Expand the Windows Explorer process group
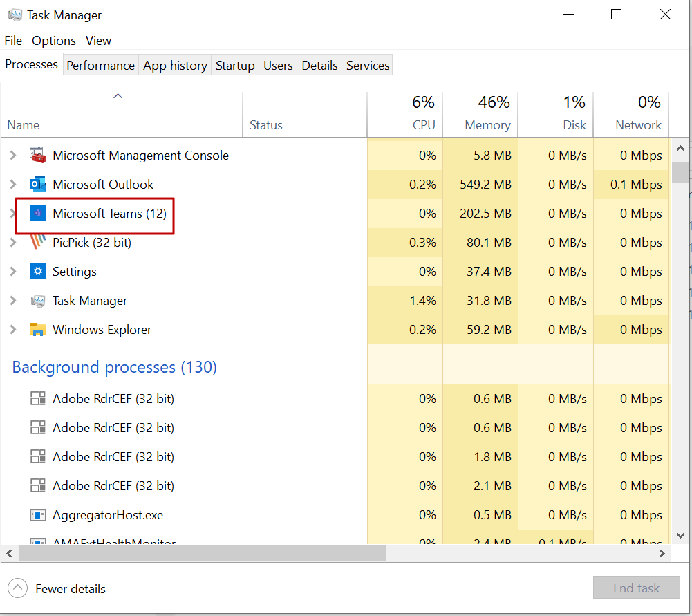The image size is (692, 616). point(13,330)
